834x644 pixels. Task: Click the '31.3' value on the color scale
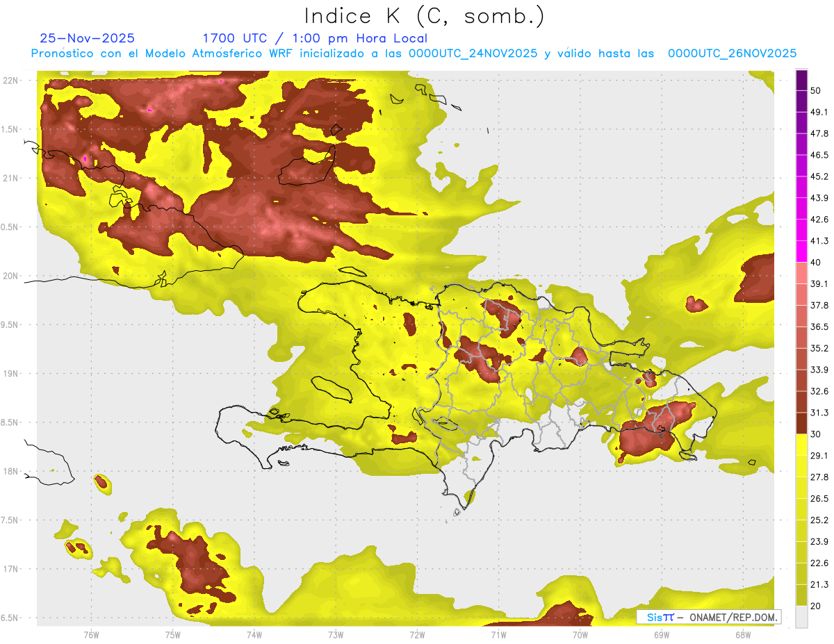click(x=819, y=413)
